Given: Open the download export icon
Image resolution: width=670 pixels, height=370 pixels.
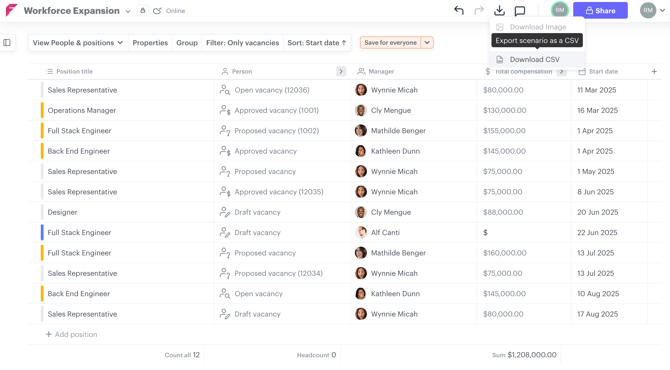Looking at the screenshot, I should [499, 11].
